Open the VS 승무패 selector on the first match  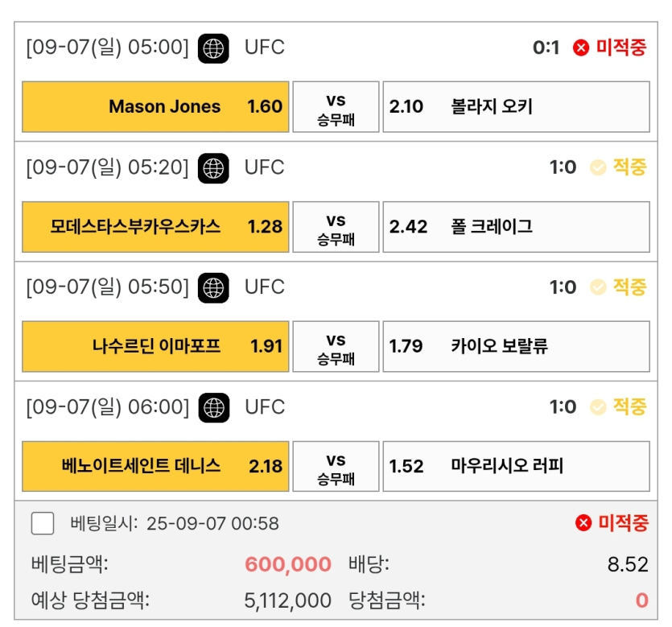coord(337,106)
